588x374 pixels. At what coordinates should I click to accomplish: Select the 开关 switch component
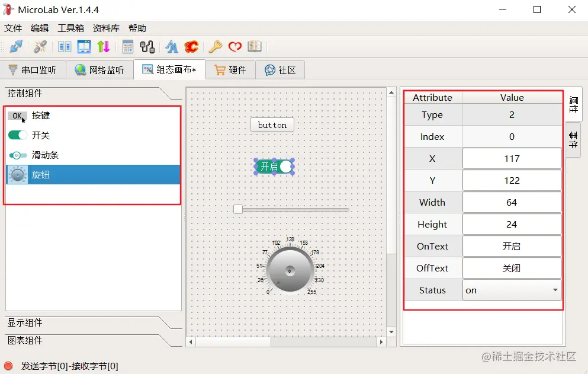(x=93, y=135)
